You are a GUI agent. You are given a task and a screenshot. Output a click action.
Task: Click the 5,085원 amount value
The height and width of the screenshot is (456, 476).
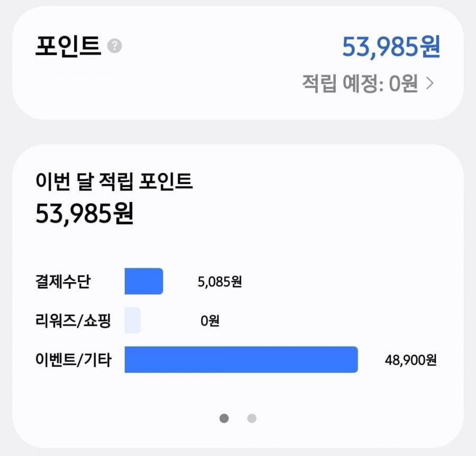(x=220, y=282)
